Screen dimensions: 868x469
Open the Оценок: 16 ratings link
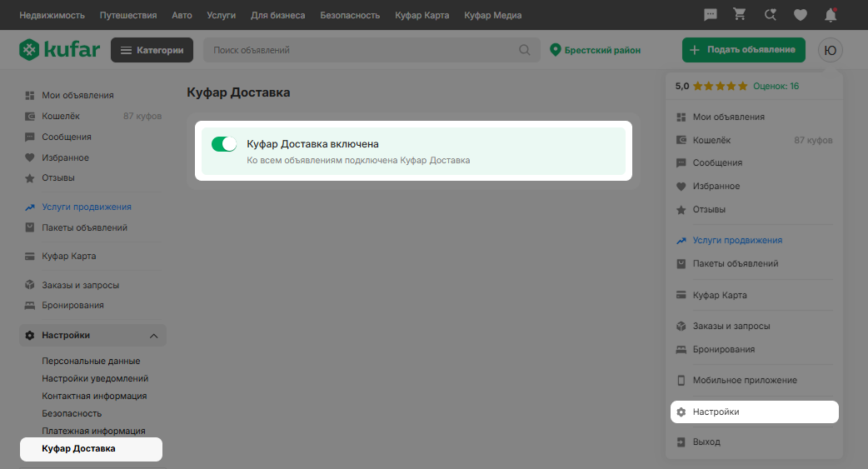776,86
